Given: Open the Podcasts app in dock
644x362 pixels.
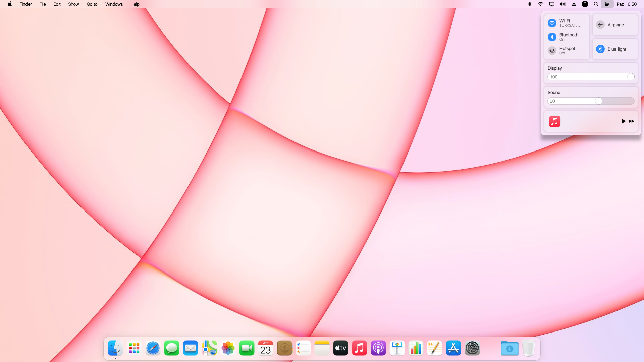Looking at the screenshot, I should point(378,348).
